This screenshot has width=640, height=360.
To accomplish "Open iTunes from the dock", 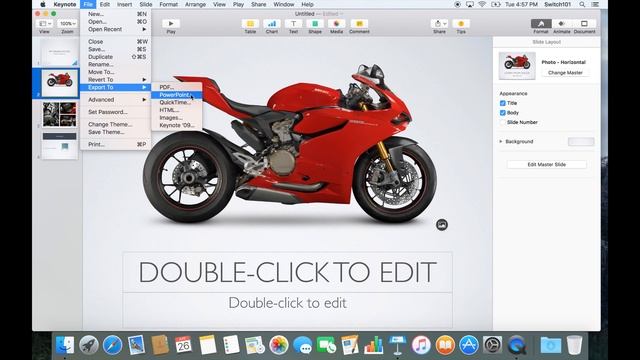I will click(x=421, y=345).
